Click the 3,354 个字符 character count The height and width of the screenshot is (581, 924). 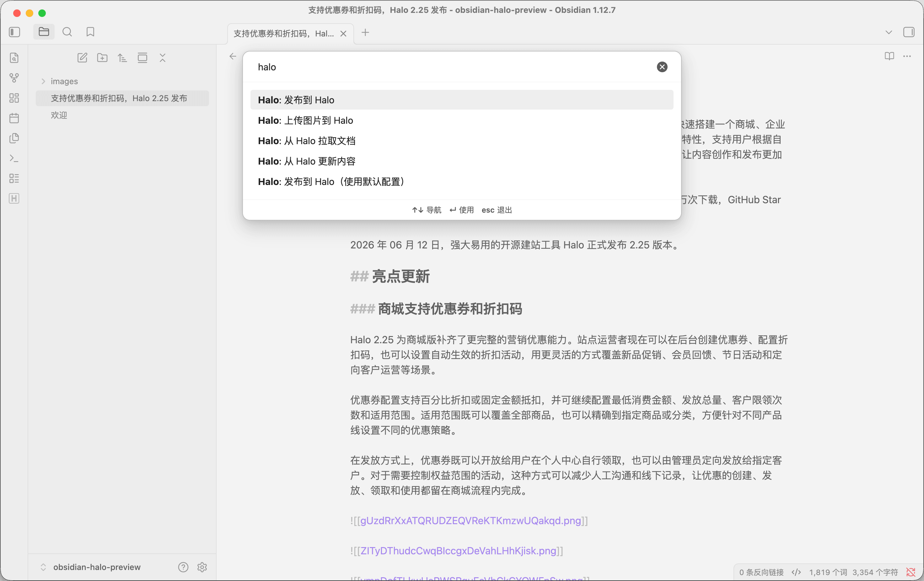pyautogui.click(x=875, y=573)
